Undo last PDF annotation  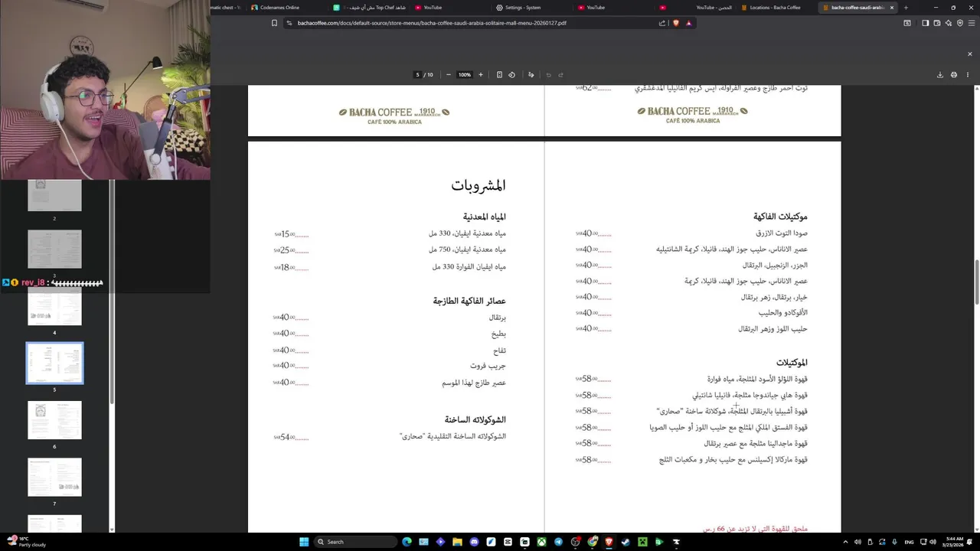pyautogui.click(x=548, y=75)
